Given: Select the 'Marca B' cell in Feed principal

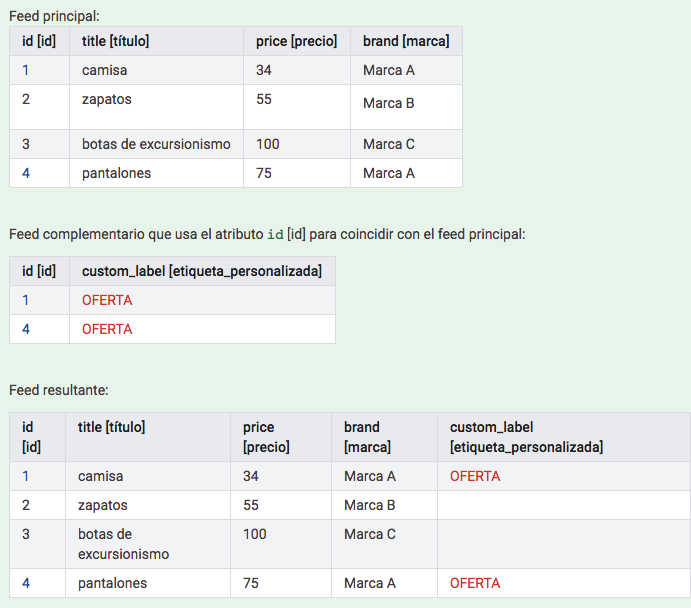Looking at the screenshot, I should click(x=388, y=103).
